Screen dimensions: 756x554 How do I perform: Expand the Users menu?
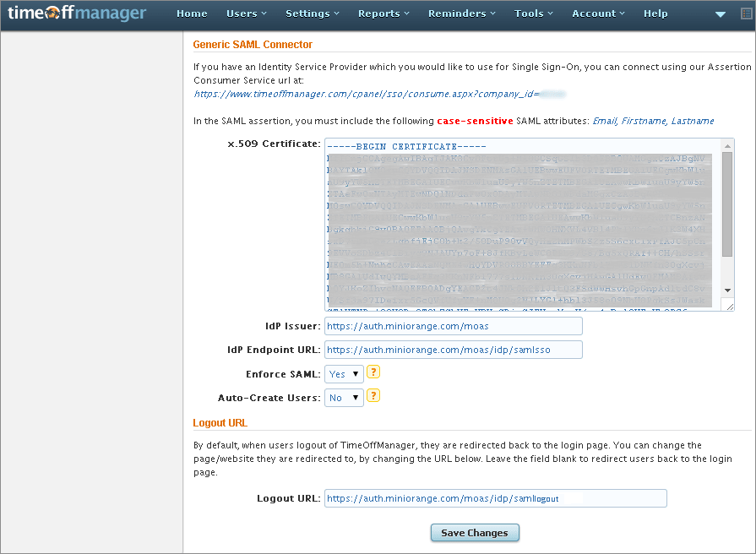(x=247, y=14)
